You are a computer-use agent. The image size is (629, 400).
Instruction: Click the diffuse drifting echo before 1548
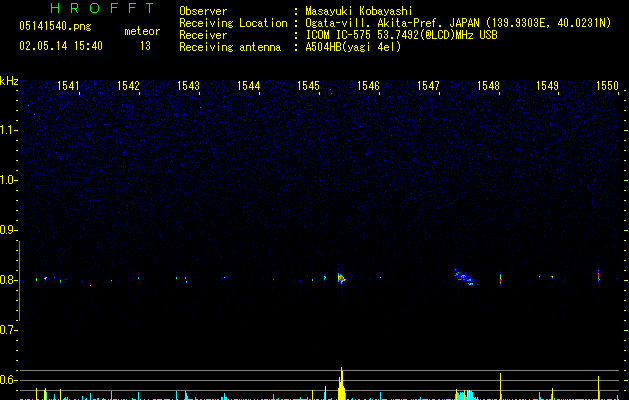[465, 277]
